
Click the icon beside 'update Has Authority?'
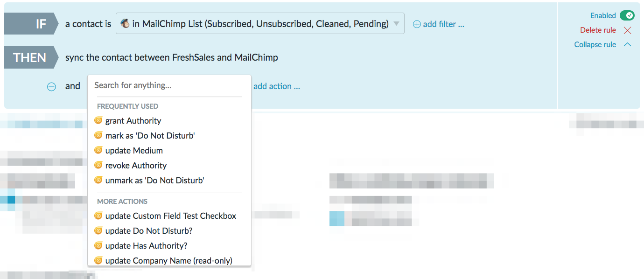point(98,245)
